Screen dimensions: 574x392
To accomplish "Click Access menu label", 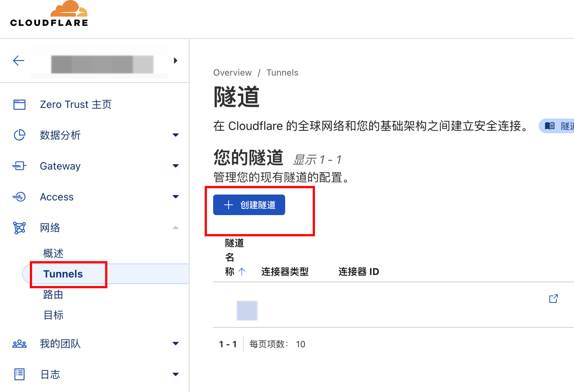I will pyautogui.click(x=57, y=197).
